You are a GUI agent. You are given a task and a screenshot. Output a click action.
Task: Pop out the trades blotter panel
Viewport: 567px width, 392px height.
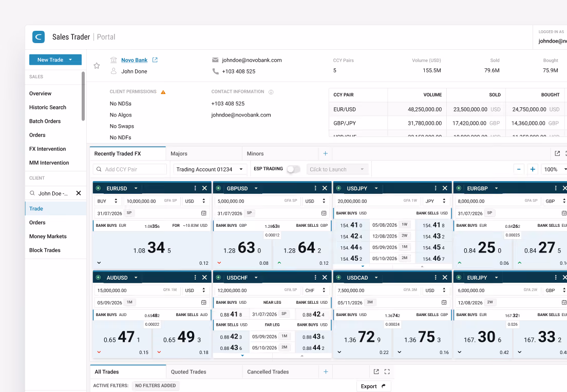point(376,372)
